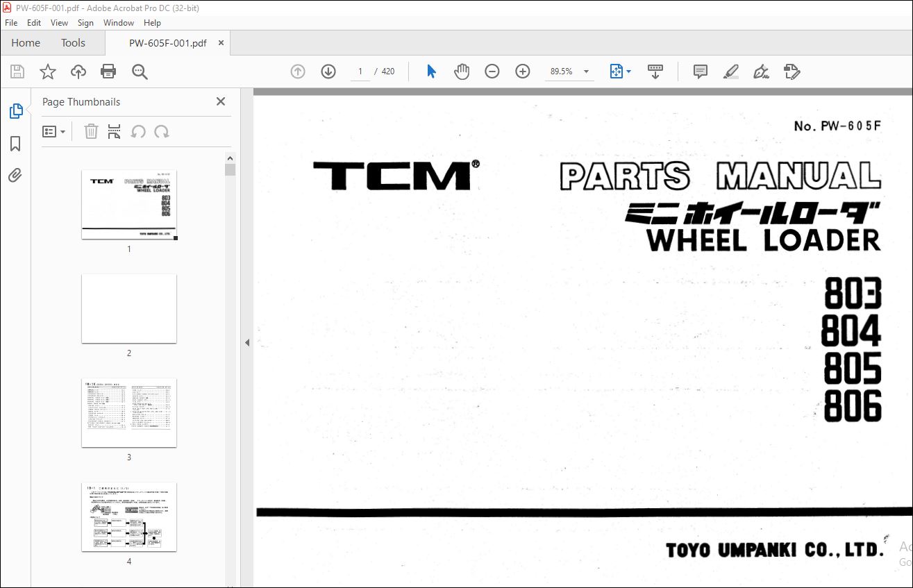Rotate page clockwise icon
The height and width of the screenshot is (588, 913).
point(162,131)
